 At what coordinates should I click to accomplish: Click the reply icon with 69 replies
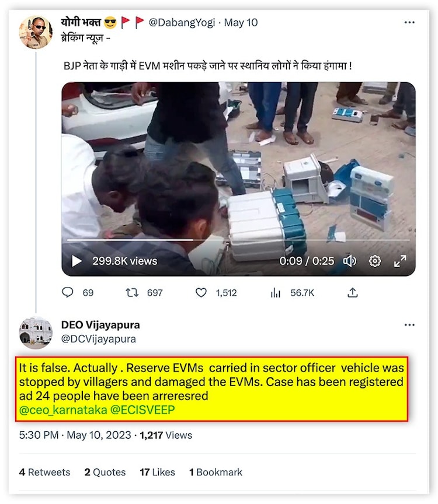click(x=68, y=293)
